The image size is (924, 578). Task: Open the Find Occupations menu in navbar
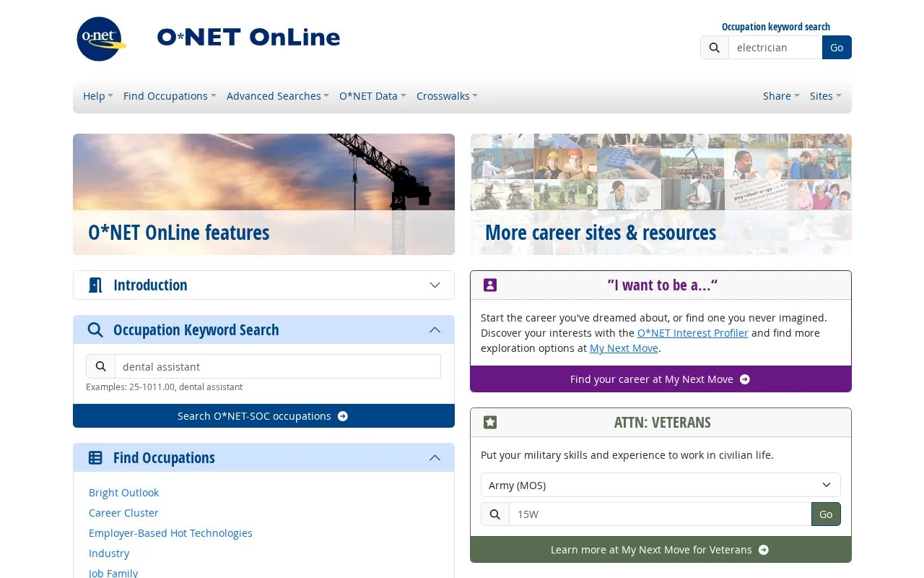click(170, 96)
